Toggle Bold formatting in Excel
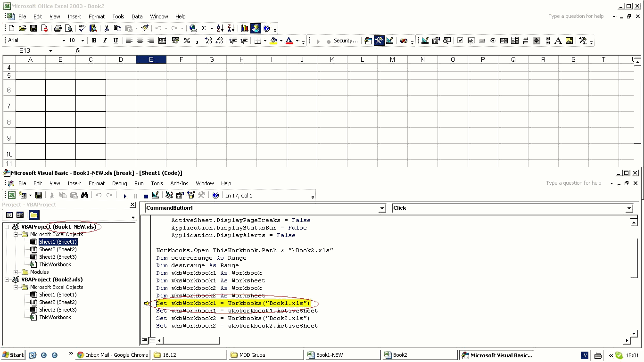Viewport: 644px width, 362px height. (94, 41)
